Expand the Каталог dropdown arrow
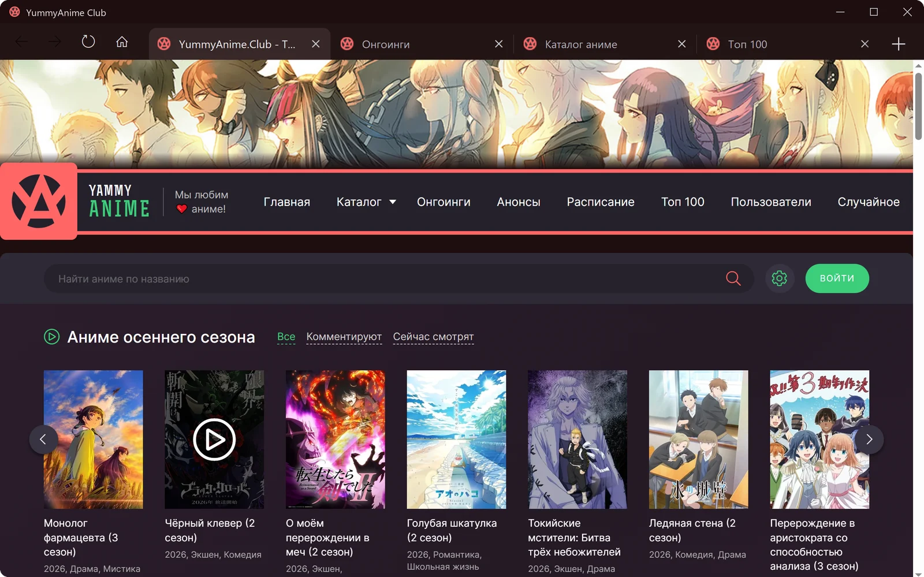 coord(393,202)
